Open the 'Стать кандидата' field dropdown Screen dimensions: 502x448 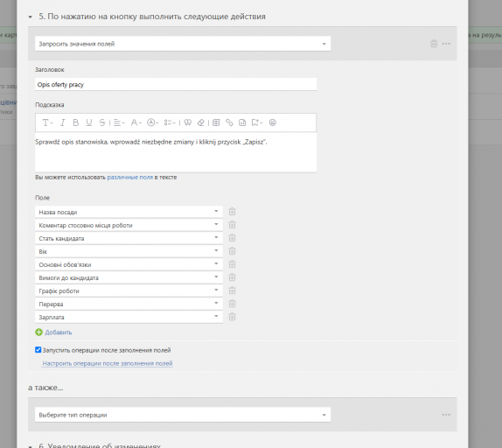pyautogui.click(x=129, y=238)
